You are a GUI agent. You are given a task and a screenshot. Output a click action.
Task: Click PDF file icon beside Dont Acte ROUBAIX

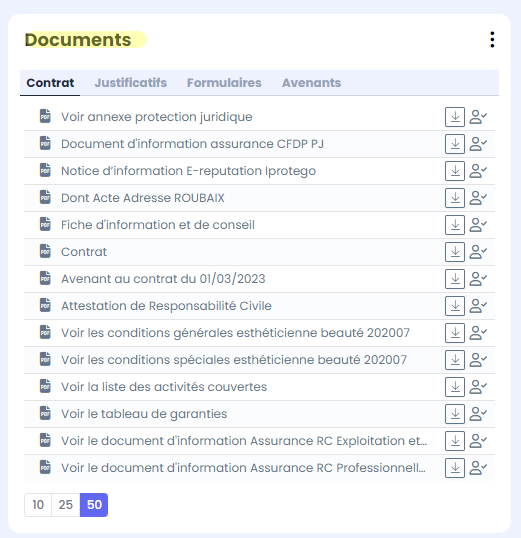45,197
